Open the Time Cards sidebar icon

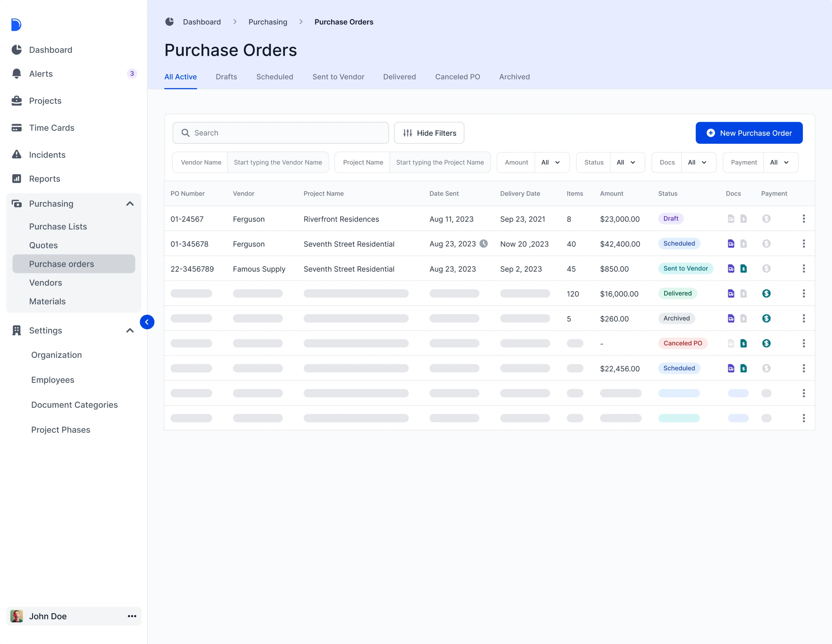(16, 127)
